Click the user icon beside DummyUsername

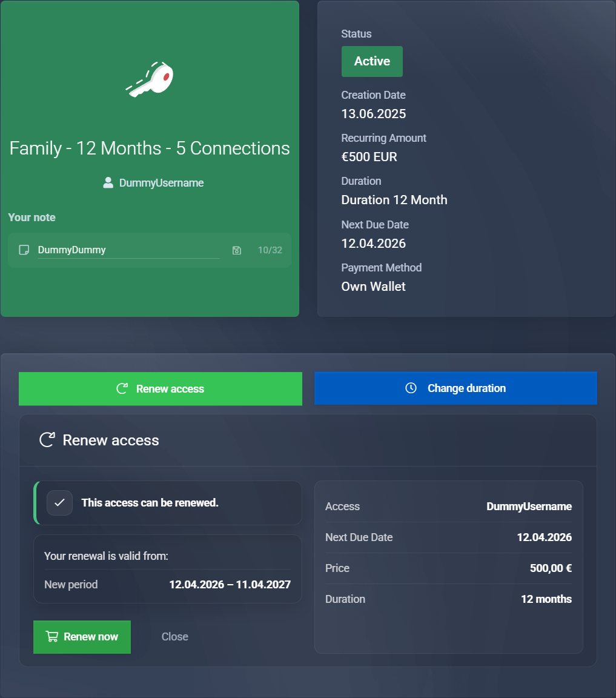pyautogui.click(x=108, y=182)
